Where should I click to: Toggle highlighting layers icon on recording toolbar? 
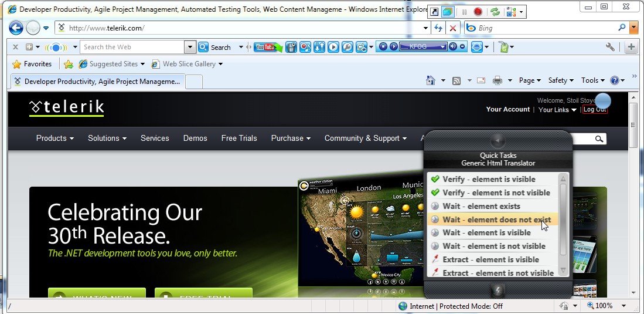coord(447,12)
